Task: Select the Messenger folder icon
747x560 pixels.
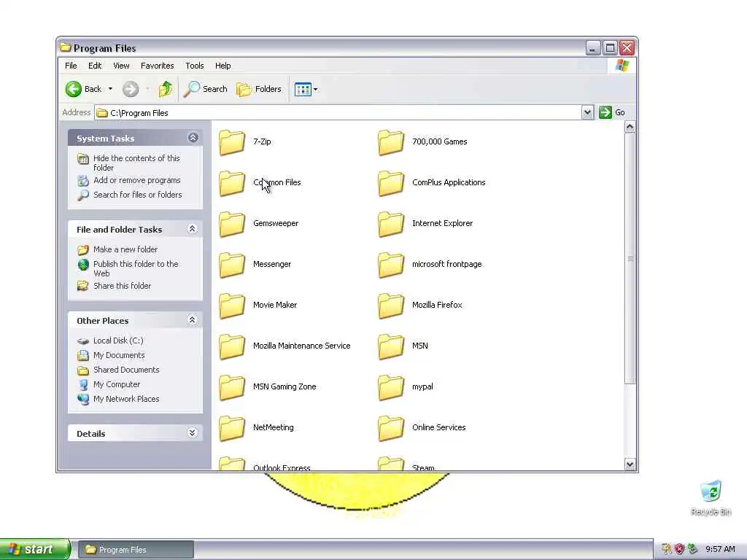Action: click(232, 265)
